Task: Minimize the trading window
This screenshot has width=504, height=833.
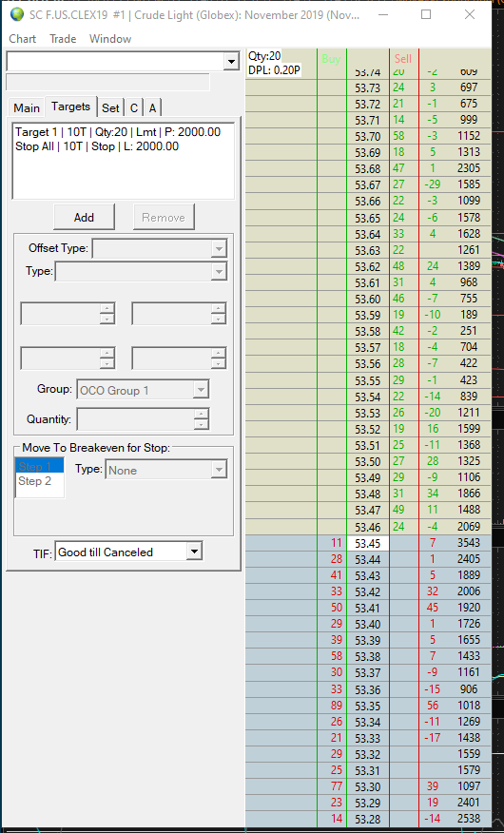Action: click(382, 14)
